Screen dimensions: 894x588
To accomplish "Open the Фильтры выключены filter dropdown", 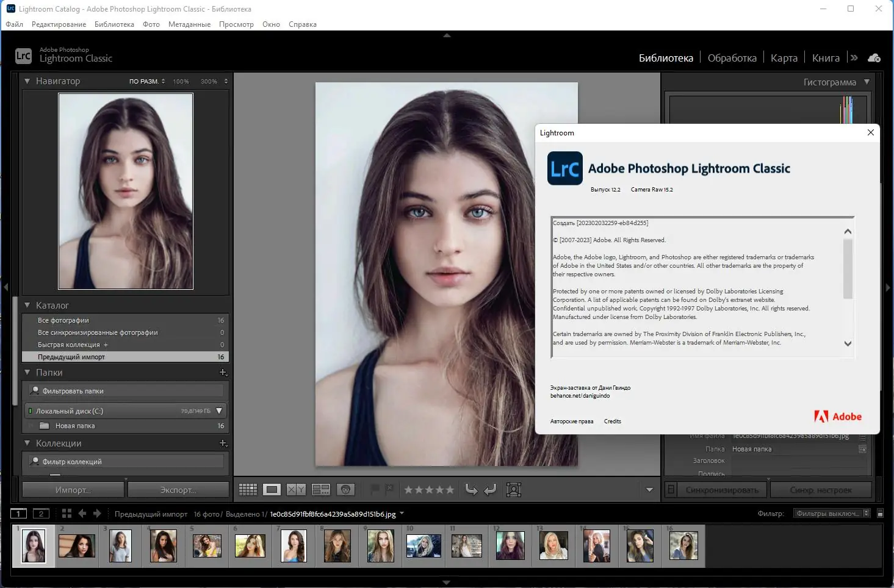I will (x=831, y=514).
